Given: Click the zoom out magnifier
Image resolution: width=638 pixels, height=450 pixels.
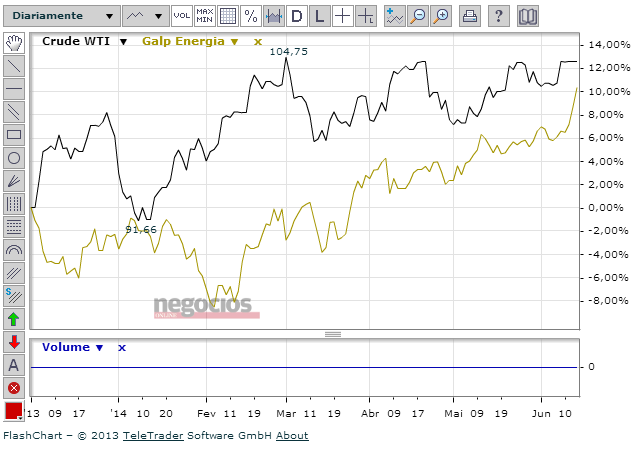Looking at the screenshot, I should point(418,16).
